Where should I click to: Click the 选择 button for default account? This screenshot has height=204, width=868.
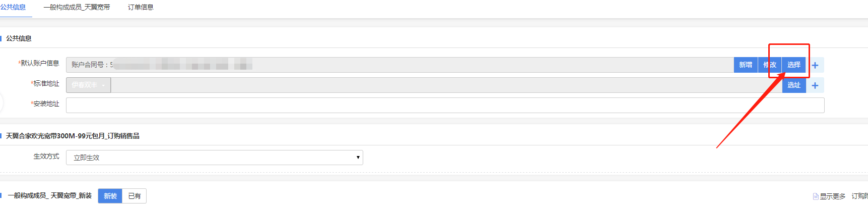pyautogui.click(x=794, y=65)
